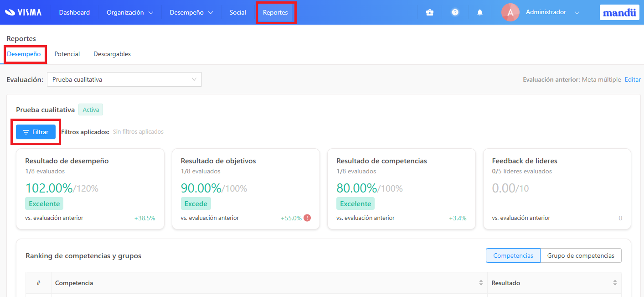This screenshot has height=297, width=644.
Task: Click the # column header
Action: click(x=38, y=283)
